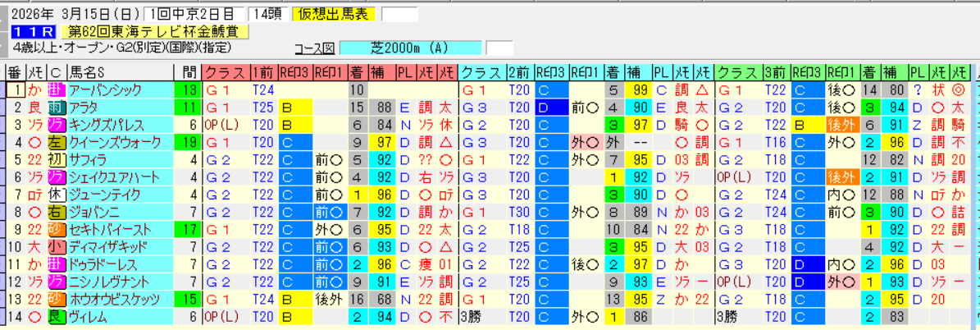Click the 第62回東海テレビ杯金鯱賞 race title
980x330 pixels.
(x=155, y=32)
